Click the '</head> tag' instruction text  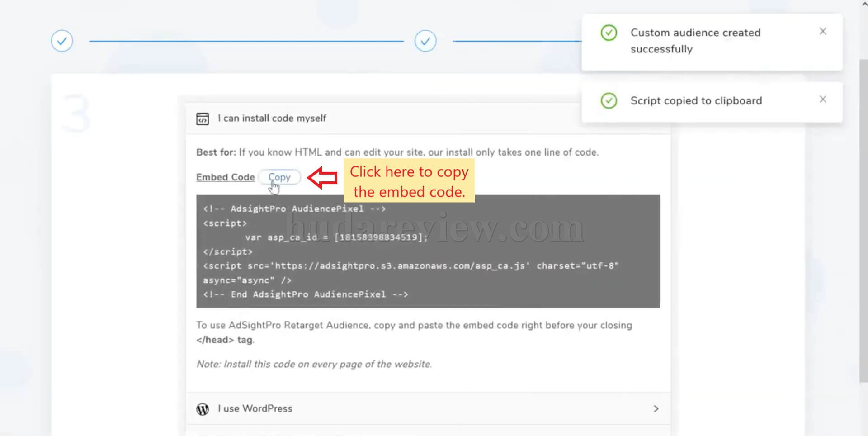tap(225, 340)
